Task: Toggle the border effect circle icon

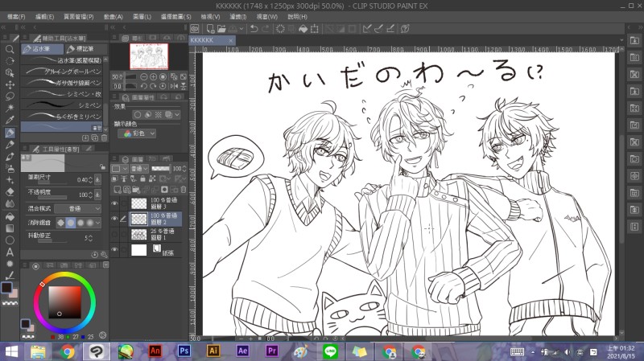Action: click(x=138, y=115)
